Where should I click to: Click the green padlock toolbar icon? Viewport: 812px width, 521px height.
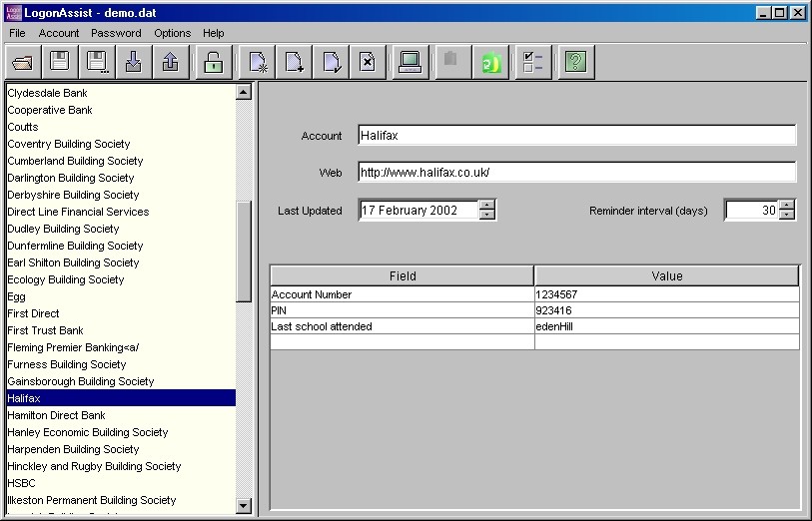(x=214, y=62)
